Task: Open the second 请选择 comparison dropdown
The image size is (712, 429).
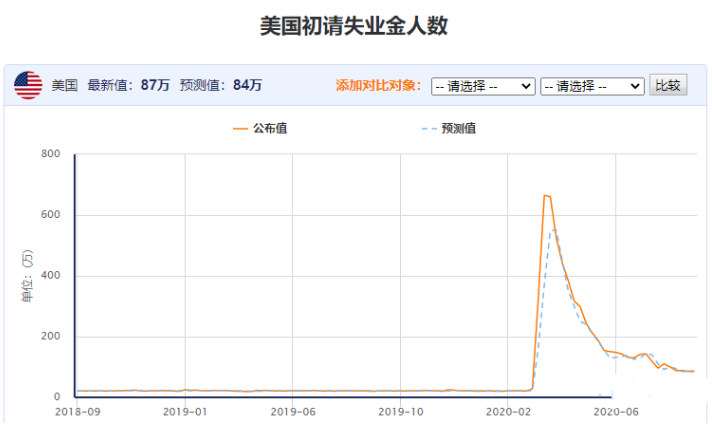Action: (592, 86)
